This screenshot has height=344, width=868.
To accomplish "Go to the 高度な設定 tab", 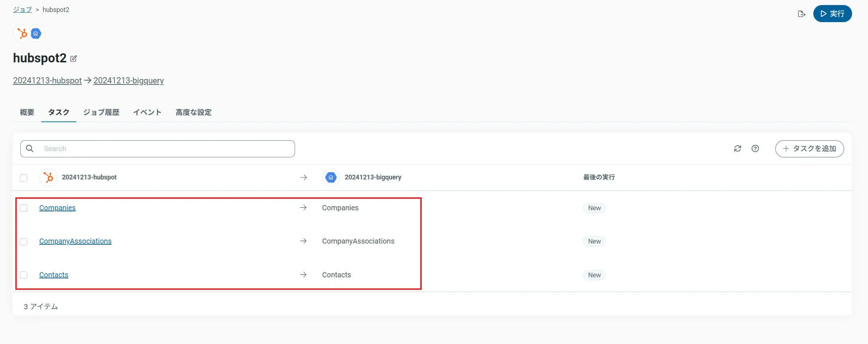I will [194, 112].
